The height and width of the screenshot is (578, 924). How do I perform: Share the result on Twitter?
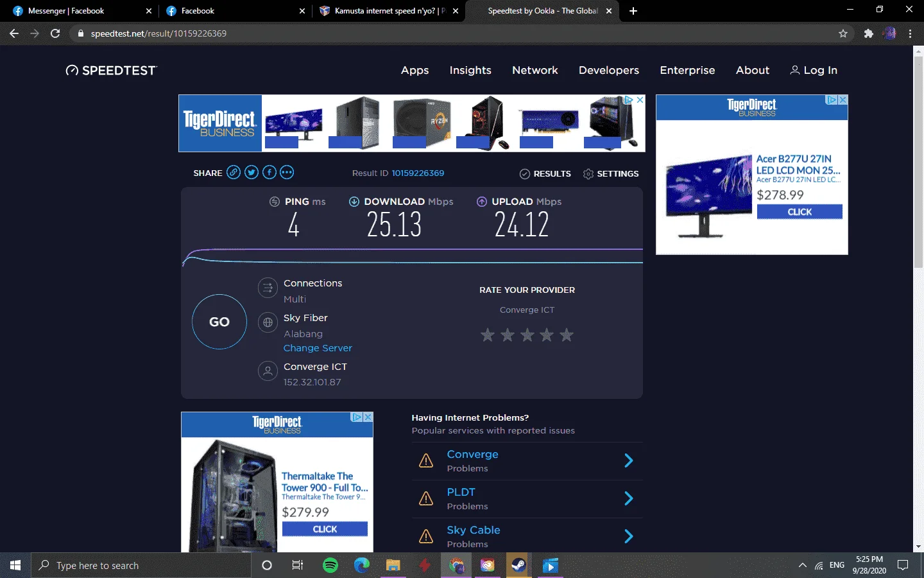point(252,172)
